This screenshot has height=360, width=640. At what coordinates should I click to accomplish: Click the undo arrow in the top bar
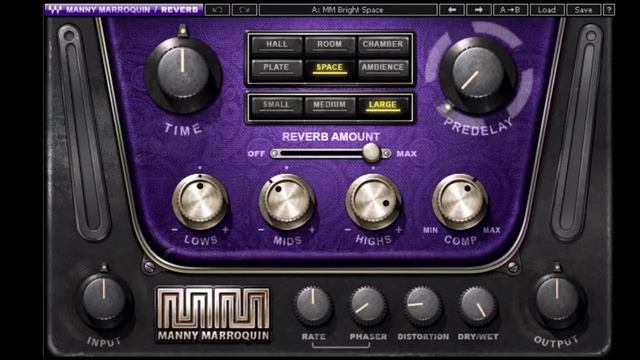click(x=217, y=10)
